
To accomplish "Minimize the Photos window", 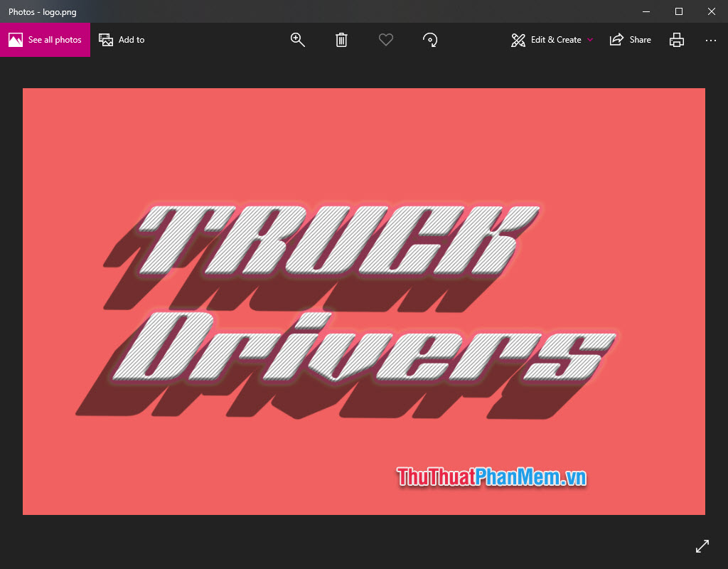I will click(646, 11).
